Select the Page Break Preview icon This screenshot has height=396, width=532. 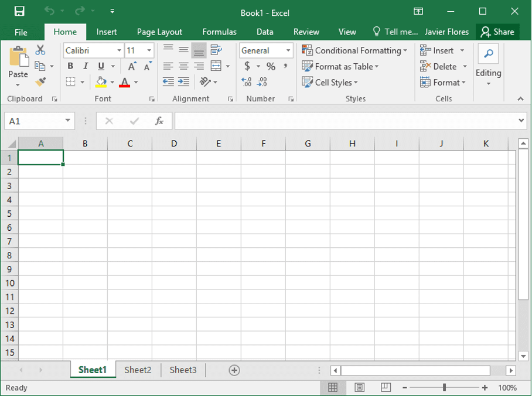(386, 387)
